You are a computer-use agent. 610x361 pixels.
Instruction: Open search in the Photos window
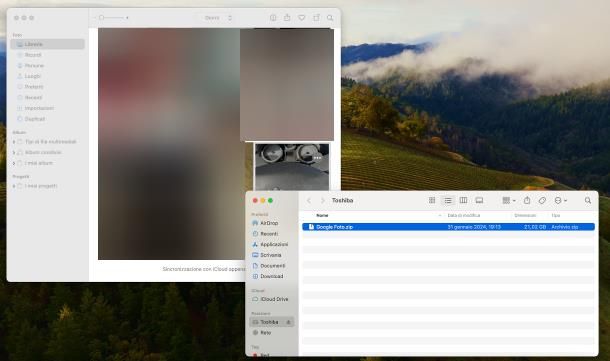[330, 18]
